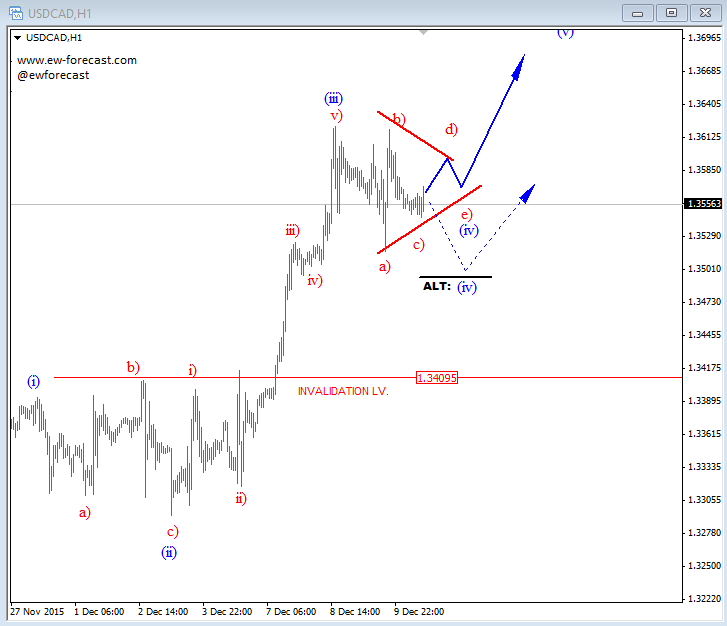Maximize the USDCAD,H1 chart window
The height and width of the screenshot is (626, 727).
point(671,13)
